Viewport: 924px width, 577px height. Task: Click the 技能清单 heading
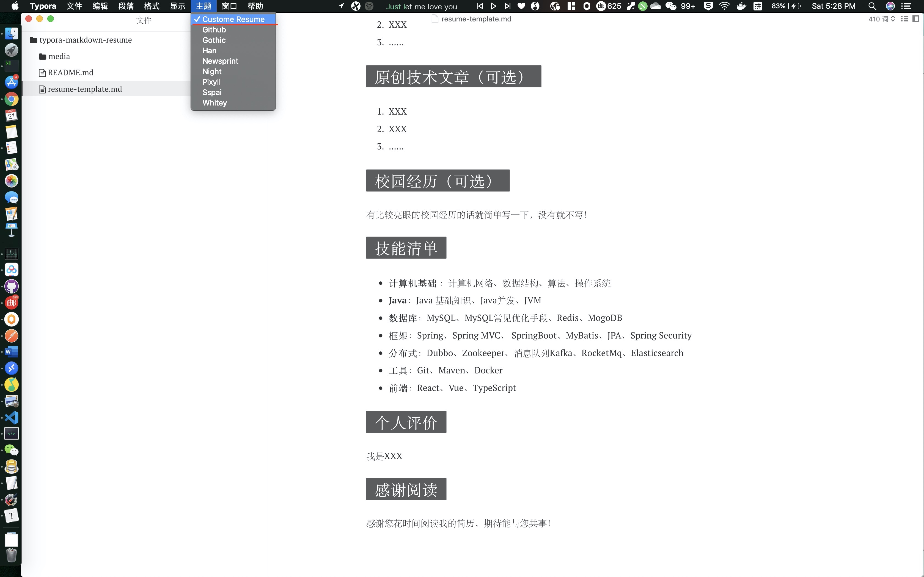point(406,248)
